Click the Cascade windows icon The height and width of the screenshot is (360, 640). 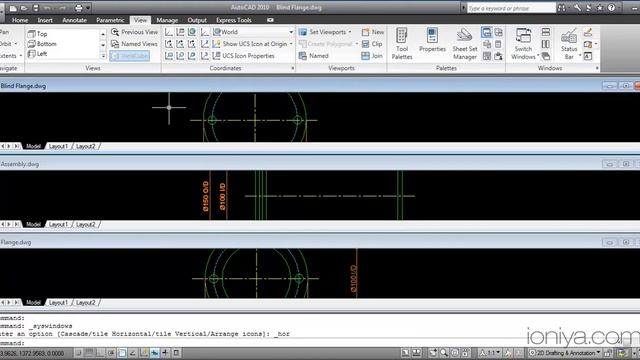[546, 56]
